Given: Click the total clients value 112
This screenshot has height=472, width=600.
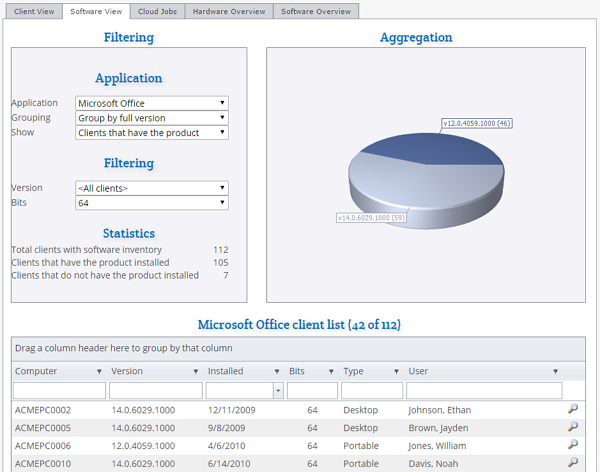Looking at the screenshot, I should coord(221,250).
